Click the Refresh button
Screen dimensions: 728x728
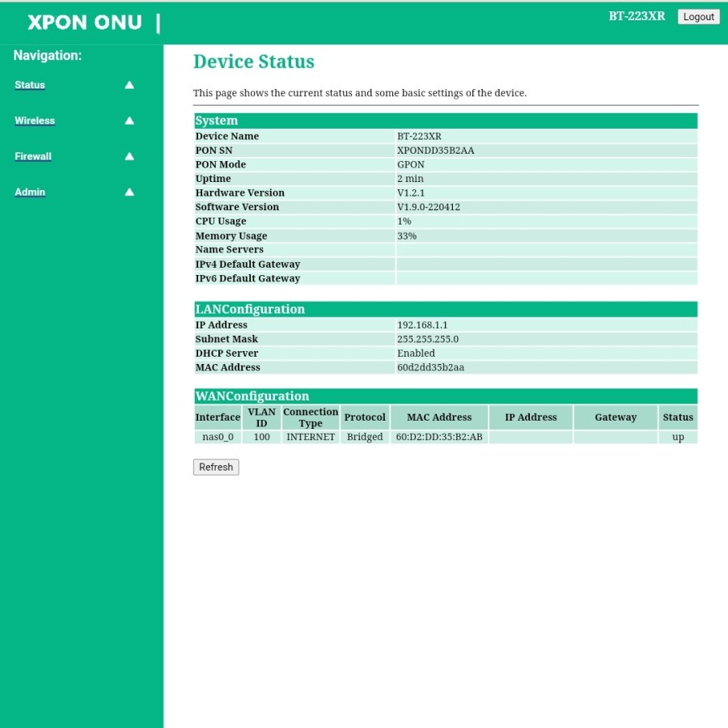pos(215,467)
